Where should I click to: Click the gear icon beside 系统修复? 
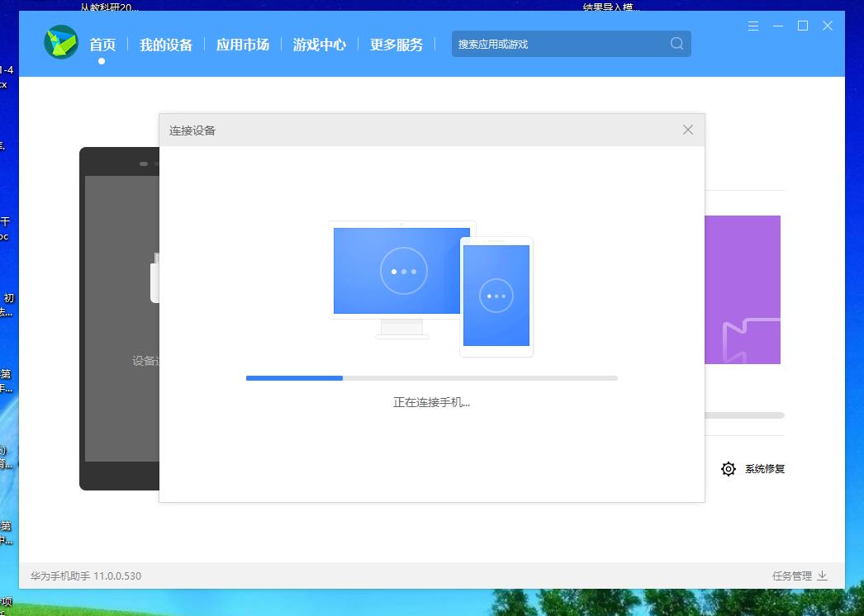click(729, 469)
